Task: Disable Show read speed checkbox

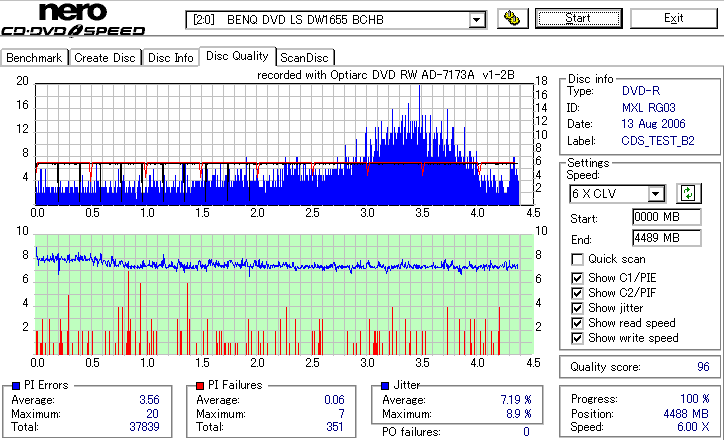Action: 577,323
